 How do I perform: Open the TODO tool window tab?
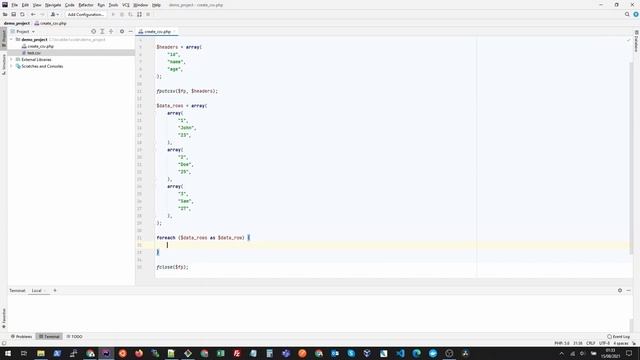pos(75,337)
